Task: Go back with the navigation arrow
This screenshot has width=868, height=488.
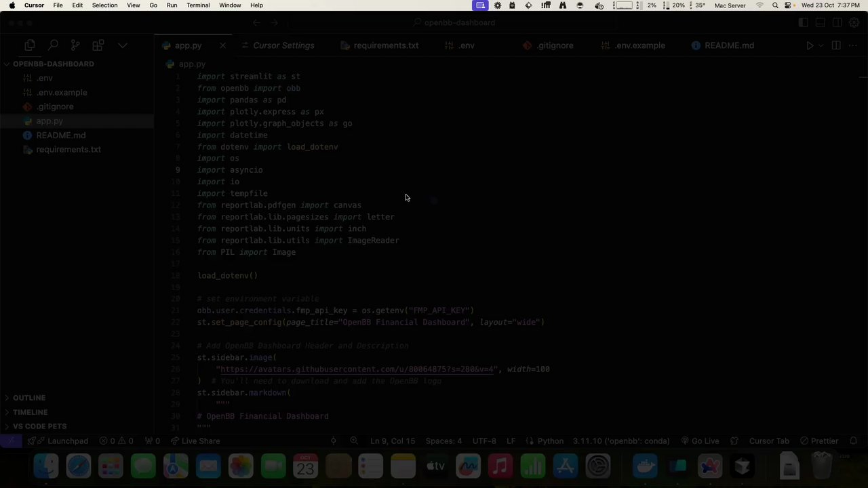Action: coord(256,22)
